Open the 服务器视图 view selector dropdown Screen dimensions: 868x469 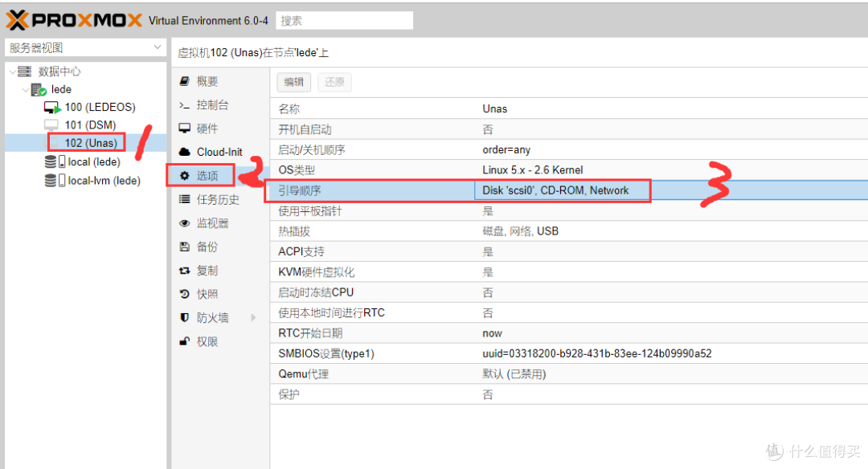click(x=157, y=47)
